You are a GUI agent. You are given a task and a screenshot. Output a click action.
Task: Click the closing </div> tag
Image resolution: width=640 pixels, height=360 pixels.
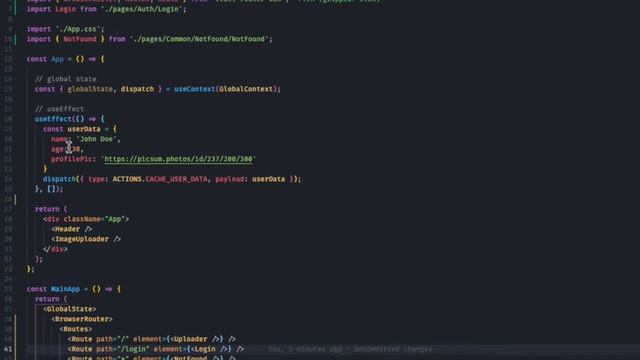pyautogui.click(x=56, y=249)
